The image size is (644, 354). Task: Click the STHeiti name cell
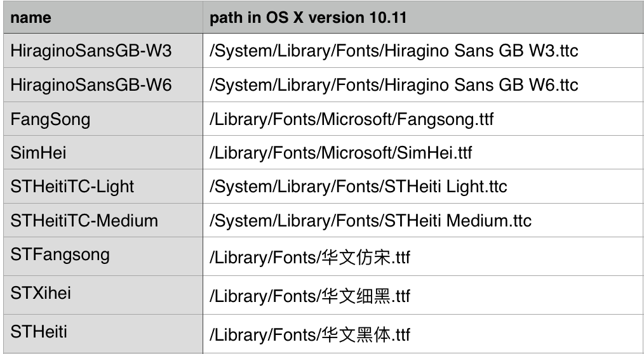click(x=39, y=331)
